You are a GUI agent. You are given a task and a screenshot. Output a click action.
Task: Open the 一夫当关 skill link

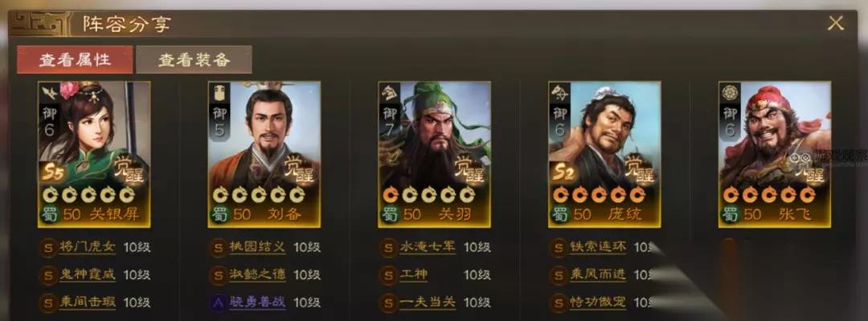[x=428, y=303]
